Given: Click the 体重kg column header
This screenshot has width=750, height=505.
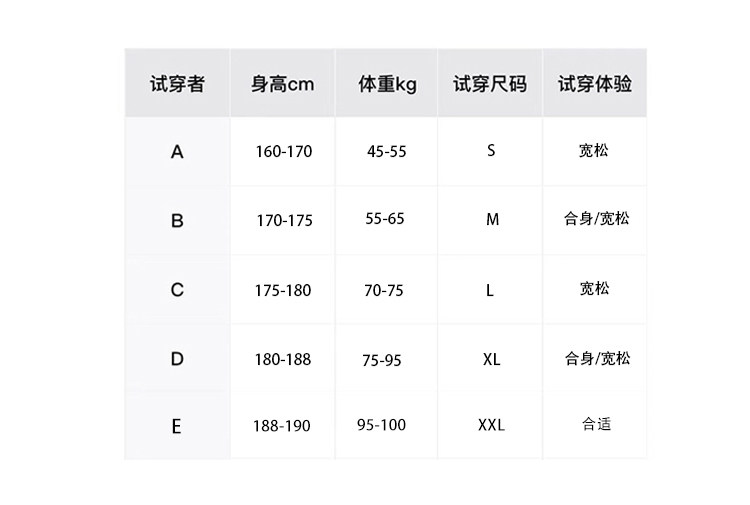Looking at the screenshot, I should click(x=387, y=84).
